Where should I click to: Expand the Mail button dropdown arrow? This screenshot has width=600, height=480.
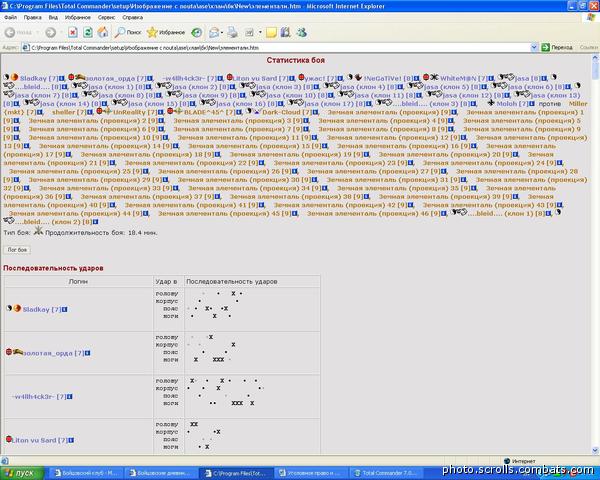[x=222, y=33]
